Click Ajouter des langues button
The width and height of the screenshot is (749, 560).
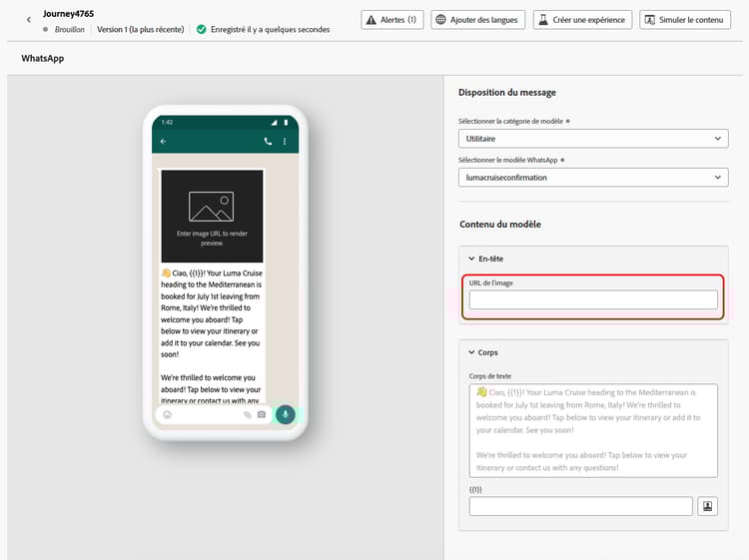[x=477, y=20]
